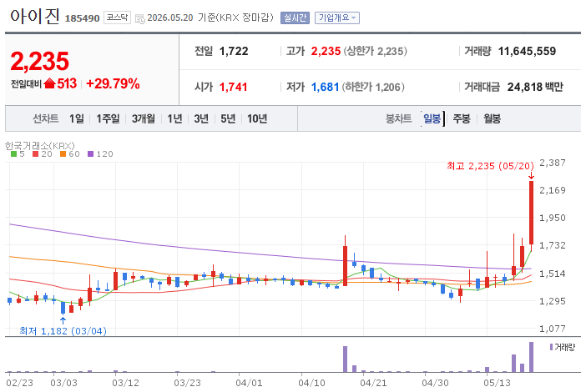Click the +29.79% change rate
This screenshot has height=392, width=581.
113,83
